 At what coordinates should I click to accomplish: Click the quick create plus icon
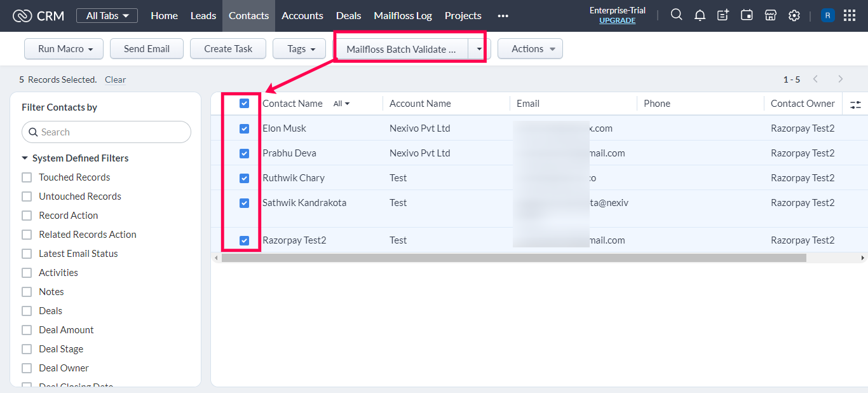pyautogui.click(x=723, y=15)
